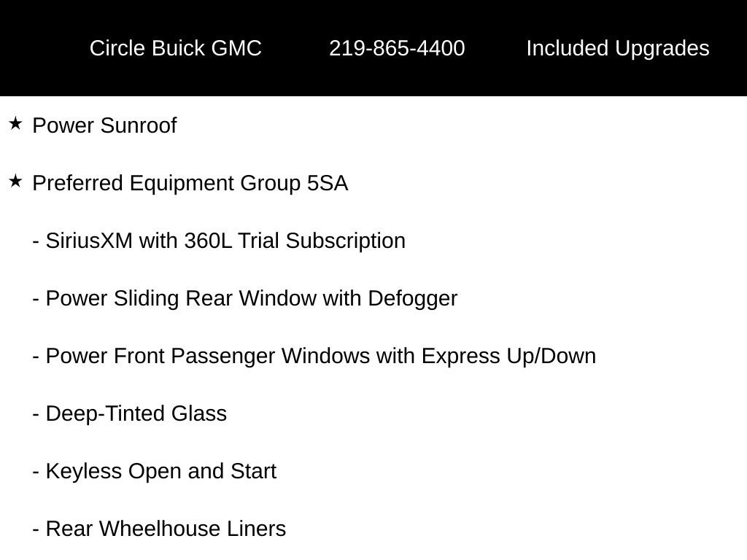Open the Included Upgrades heading

[618, 49]
